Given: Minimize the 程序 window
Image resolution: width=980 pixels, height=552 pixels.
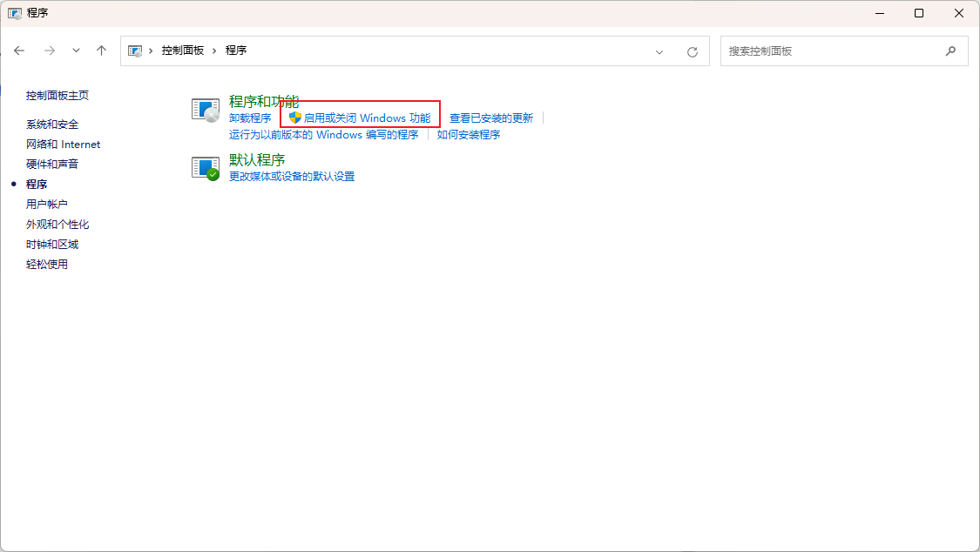Looking at the screenshot, I should 880,13.
